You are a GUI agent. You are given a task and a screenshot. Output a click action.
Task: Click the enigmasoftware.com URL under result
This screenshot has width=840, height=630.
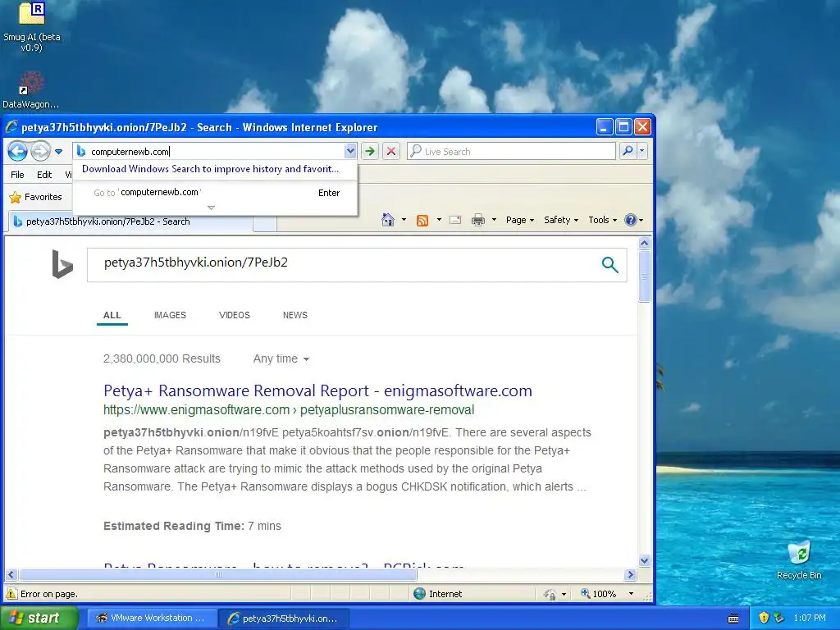(x=289, y=410)
